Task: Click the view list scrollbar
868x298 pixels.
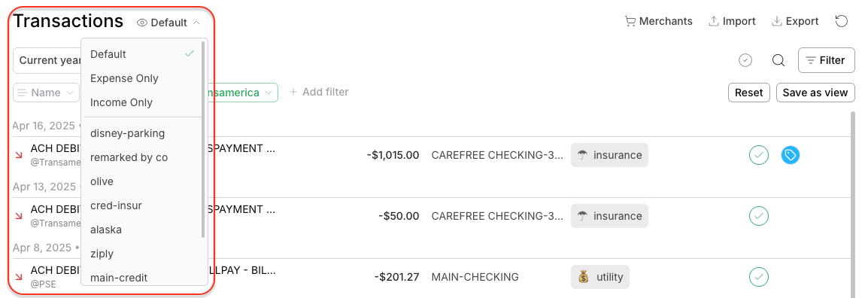Action: point(204,138)
